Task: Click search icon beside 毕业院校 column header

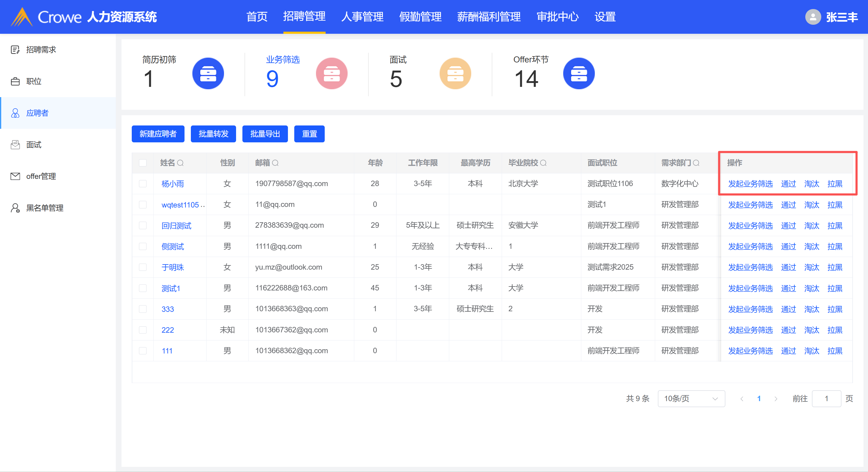Action: pyautogui.click(x=543, y=163)
